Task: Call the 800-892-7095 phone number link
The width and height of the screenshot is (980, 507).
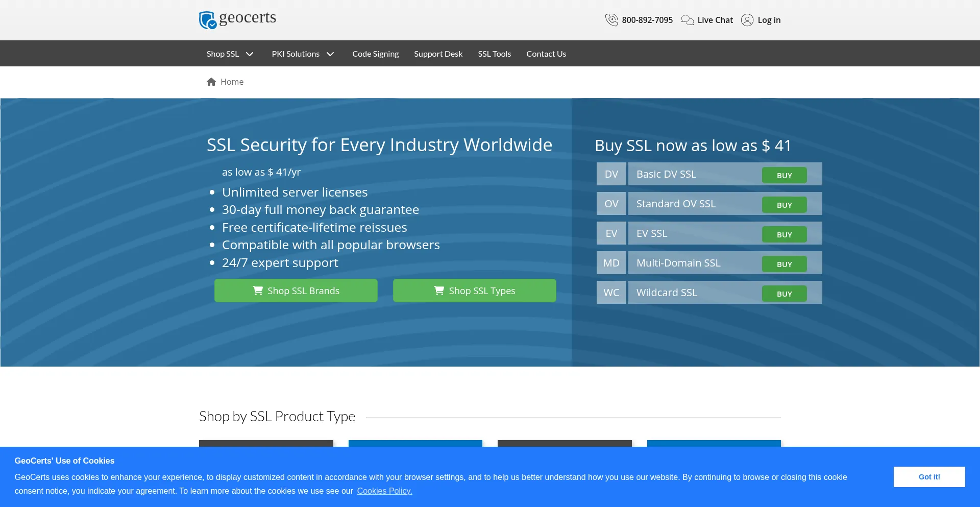Action: click(647, 20)
